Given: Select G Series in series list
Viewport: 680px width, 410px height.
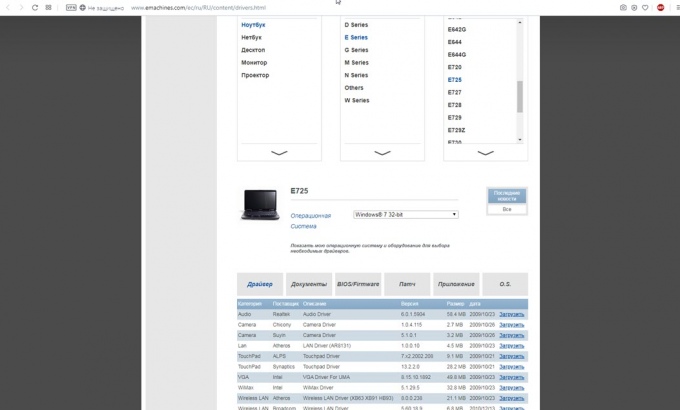Looking at the screenshot, I should pyautogui.click(x=356, y=50).
